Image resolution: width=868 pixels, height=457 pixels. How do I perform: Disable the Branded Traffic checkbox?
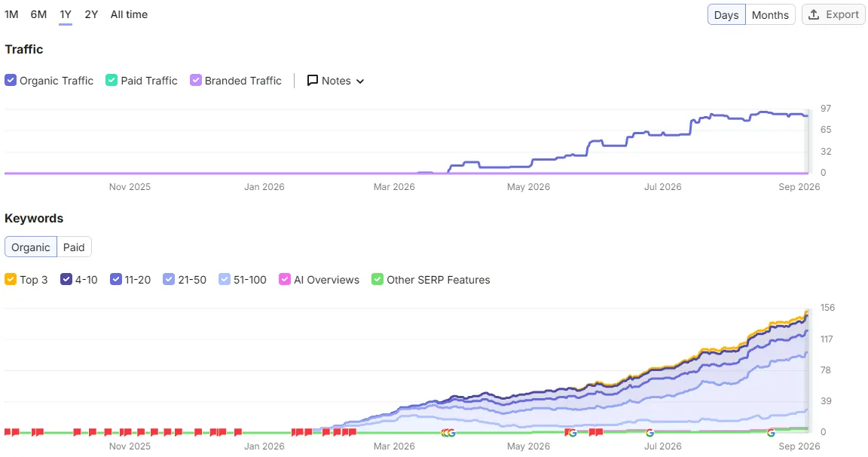(x=195, y=81)
